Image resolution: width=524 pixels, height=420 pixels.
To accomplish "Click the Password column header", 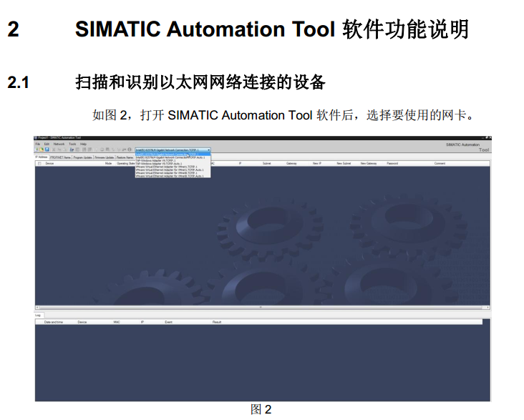I will (392, 163).
